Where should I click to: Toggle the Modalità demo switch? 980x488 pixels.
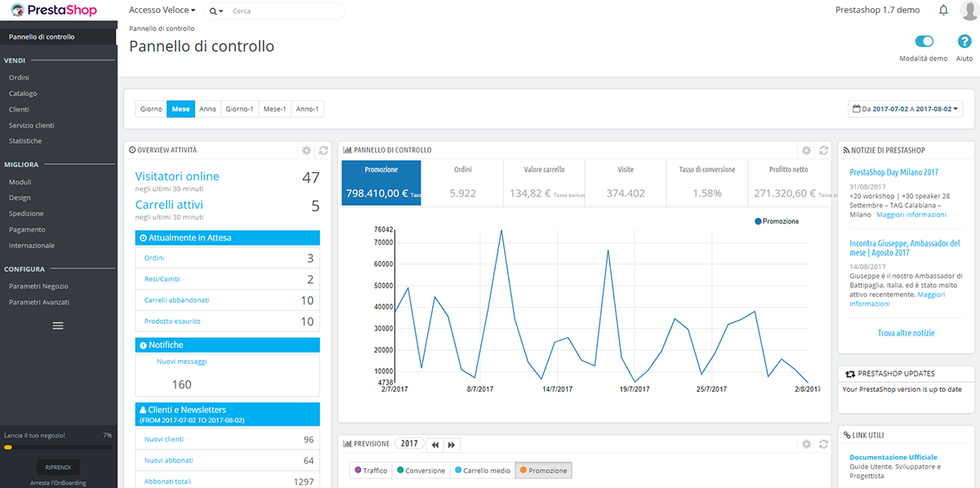coord(924,42)
